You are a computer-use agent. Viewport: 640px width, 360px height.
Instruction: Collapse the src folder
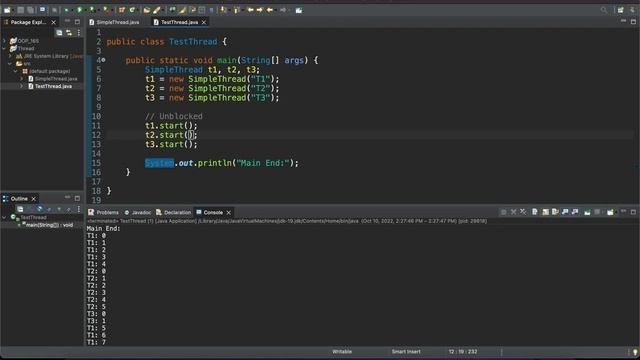[10, 64]
